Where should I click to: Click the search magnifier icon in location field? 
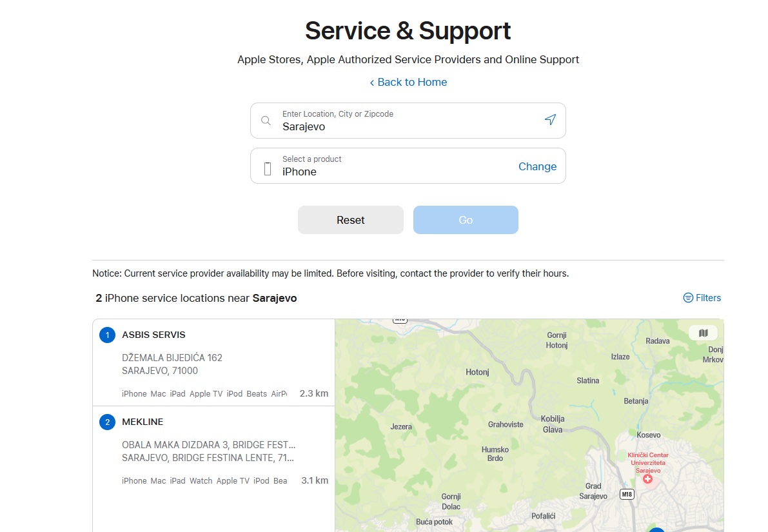click(266, 121)
